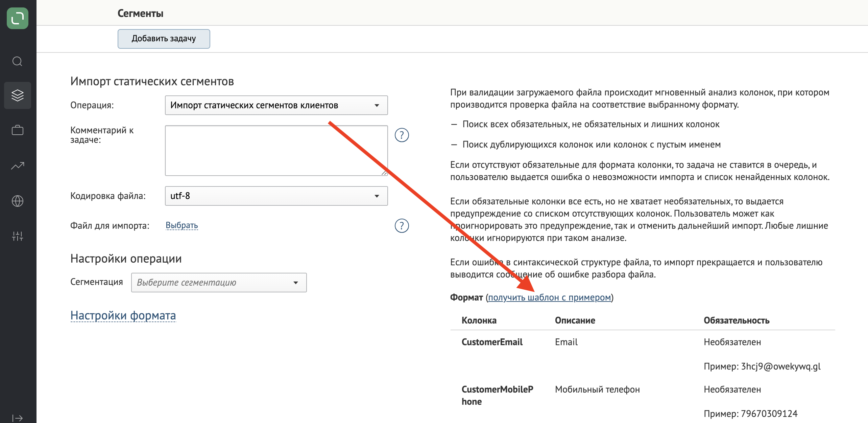Screen dimensions: 868x423
Task: Click the Выбрать file link
Action: tap(182, 225)
